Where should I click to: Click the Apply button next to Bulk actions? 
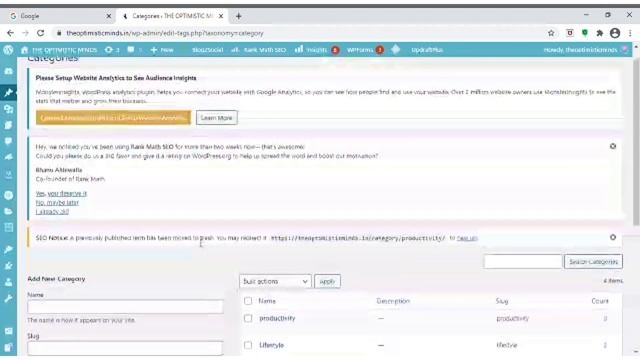click(327, 281)
